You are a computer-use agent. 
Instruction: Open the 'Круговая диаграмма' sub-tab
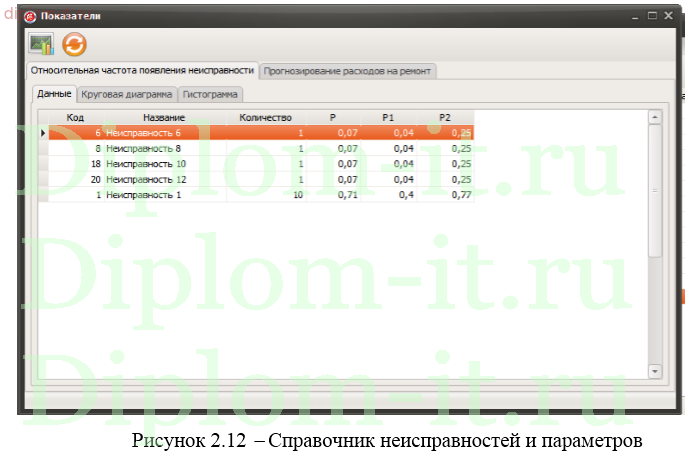[127, 94]
